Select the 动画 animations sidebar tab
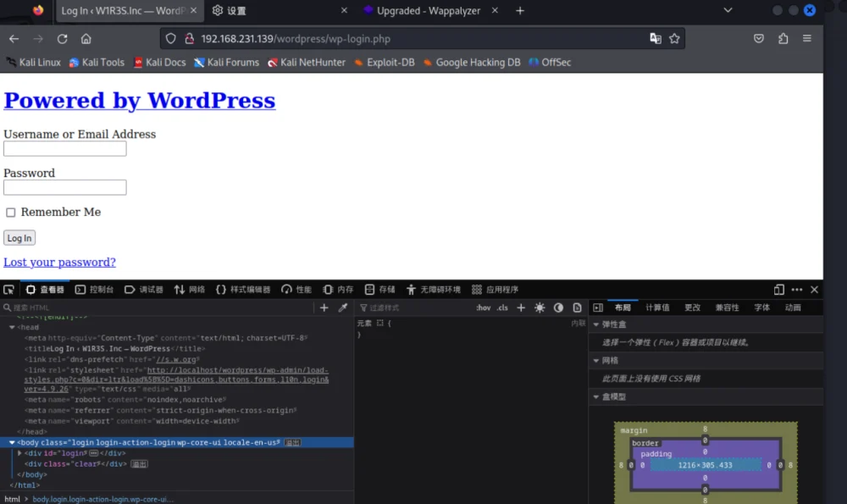The height and width of the screenshot is (504, 847). tap(793, 307)
